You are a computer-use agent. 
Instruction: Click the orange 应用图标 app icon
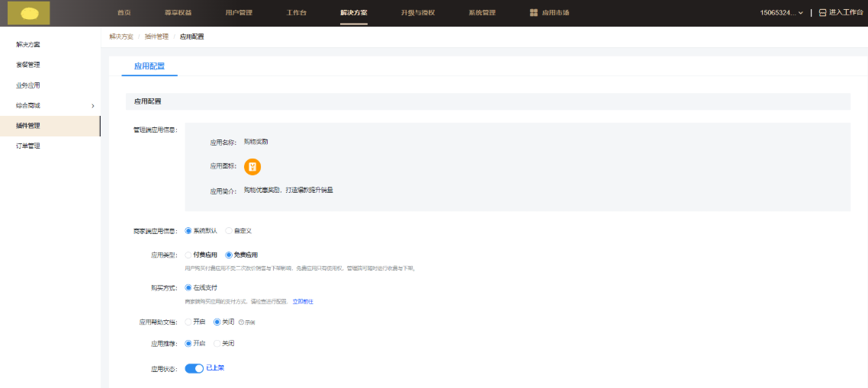pos(252,167)
